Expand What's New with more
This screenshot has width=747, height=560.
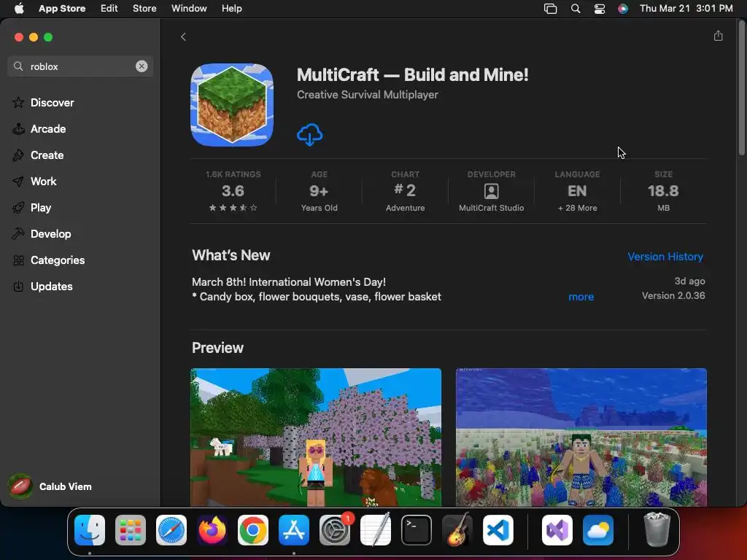(581, 297)
